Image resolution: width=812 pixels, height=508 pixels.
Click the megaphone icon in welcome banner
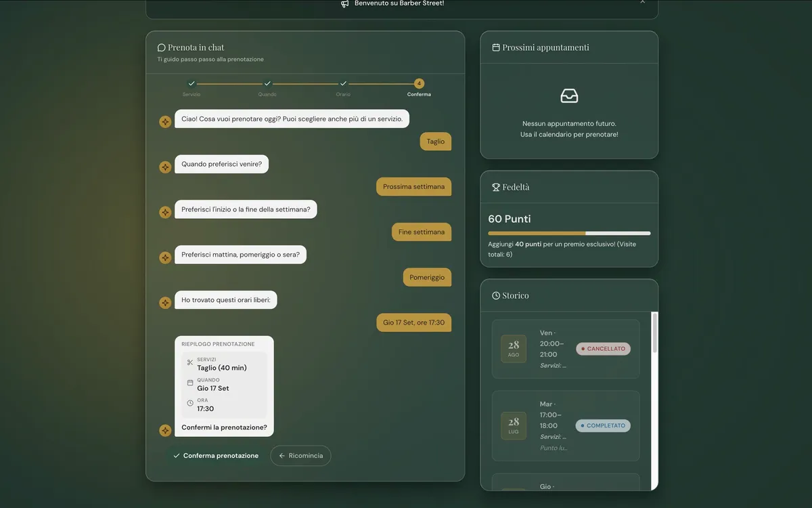point(345,3)
